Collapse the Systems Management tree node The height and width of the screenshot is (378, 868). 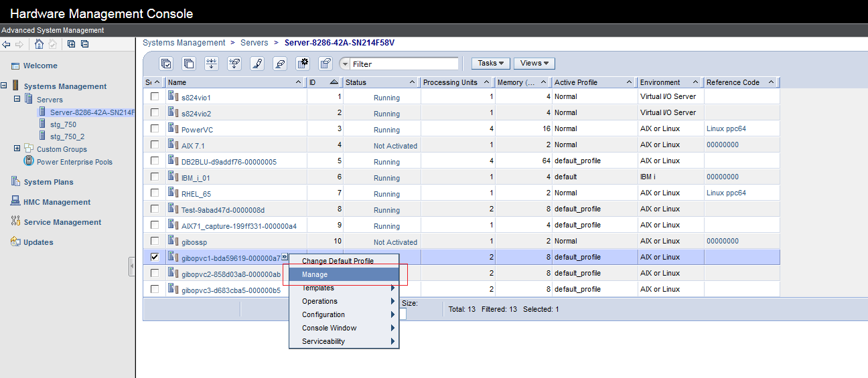pos(4,86)
